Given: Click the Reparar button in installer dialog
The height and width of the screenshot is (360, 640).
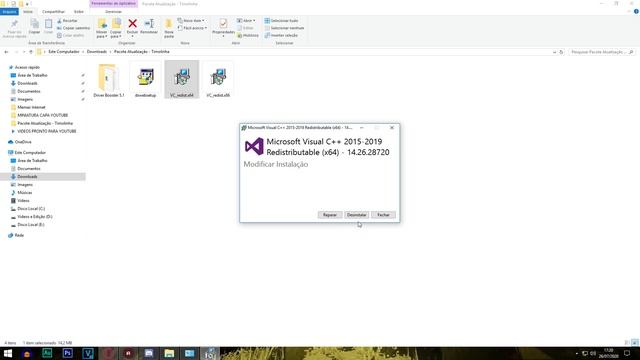Looking at the screenshot, I should coord(330,215).
